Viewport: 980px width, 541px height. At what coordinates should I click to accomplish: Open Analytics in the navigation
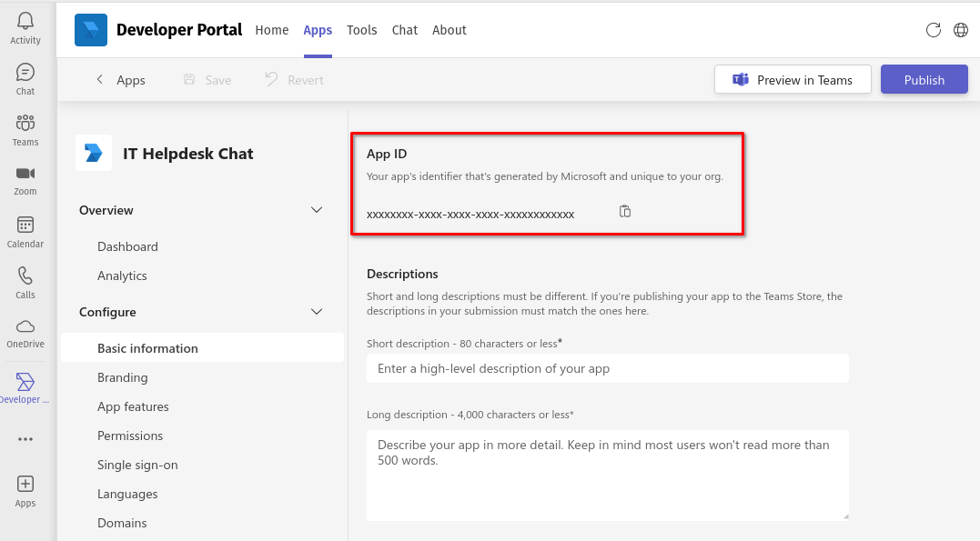[x=122, y=276]
